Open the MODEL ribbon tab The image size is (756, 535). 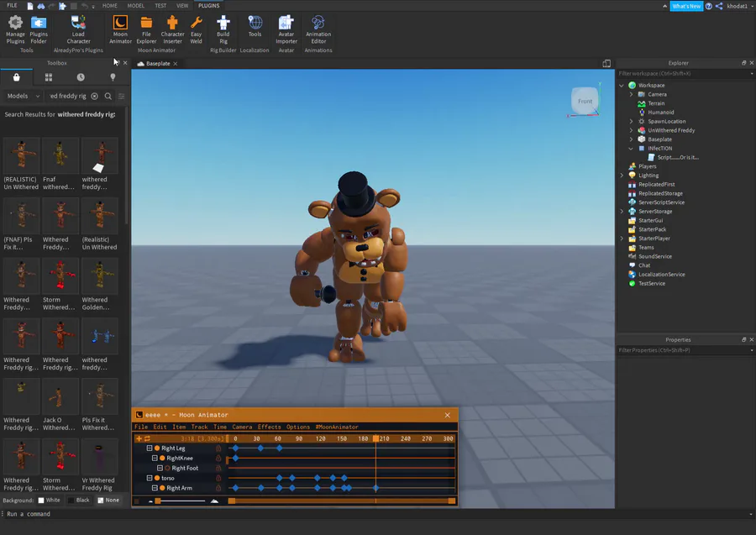[x=135, y=6]
